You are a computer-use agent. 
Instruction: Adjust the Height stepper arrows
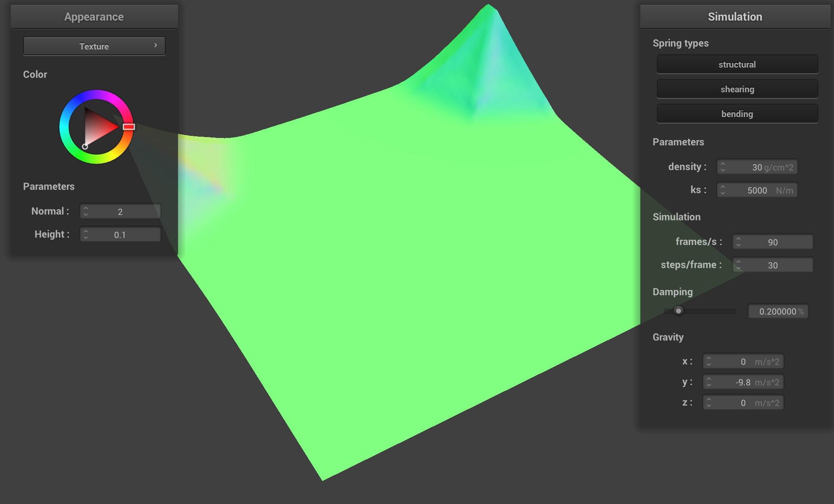pyautogui.click(x=86, y=234)
